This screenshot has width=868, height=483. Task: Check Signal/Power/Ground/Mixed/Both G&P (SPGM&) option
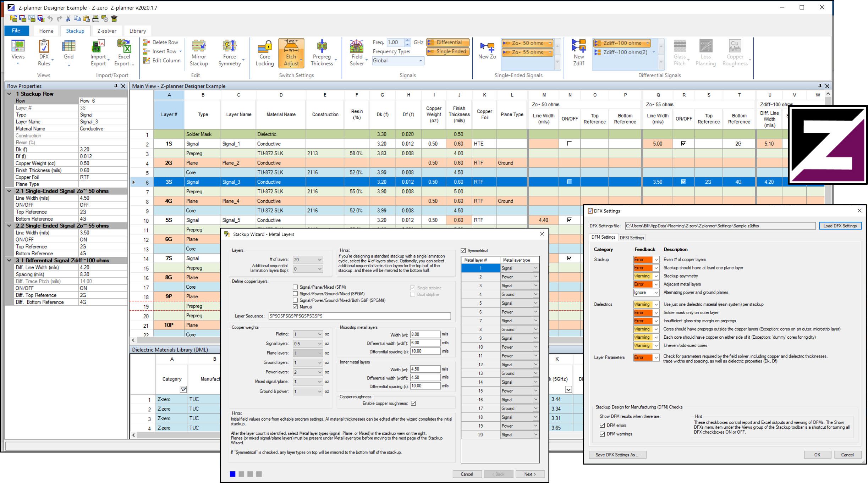pos(295,300)
